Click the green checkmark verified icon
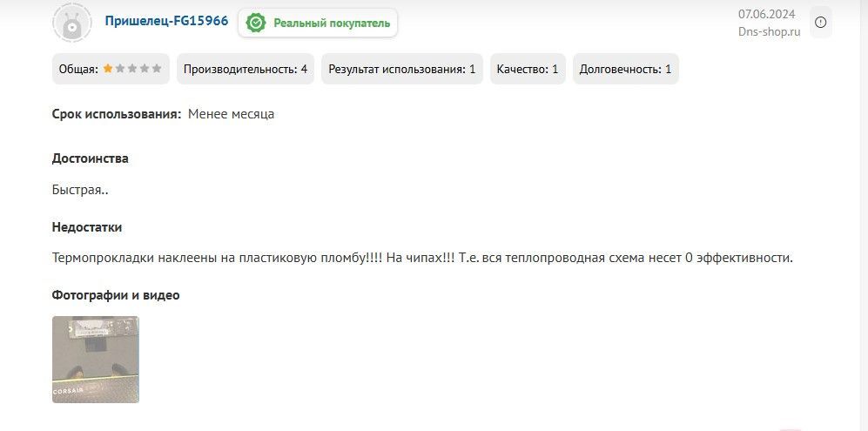This screenshot has height=431, width=868. (256, 24)
